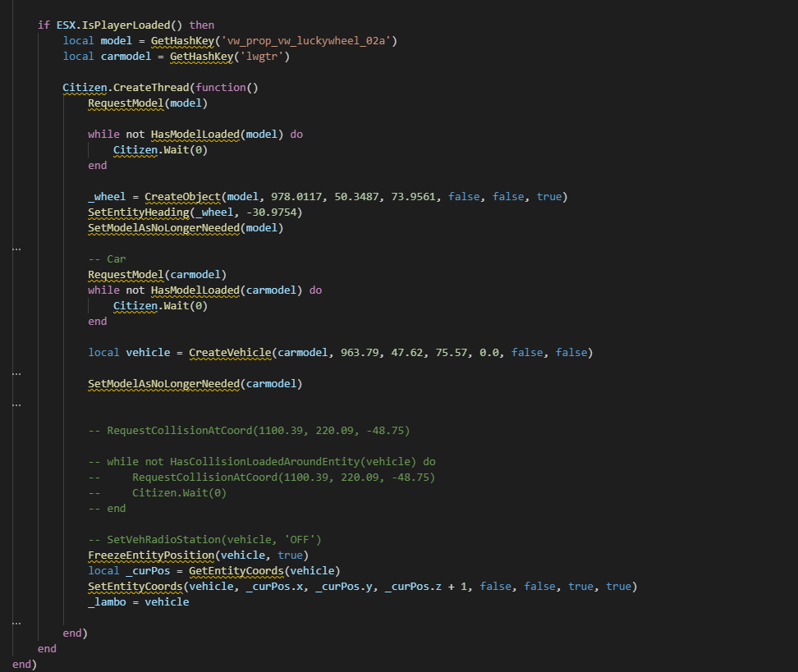Expand the ellipsis marker below SetModelAsNoLongerNeeded(carmodel)
The height and width of the screenshot is (672, 798).
point(17,404)
